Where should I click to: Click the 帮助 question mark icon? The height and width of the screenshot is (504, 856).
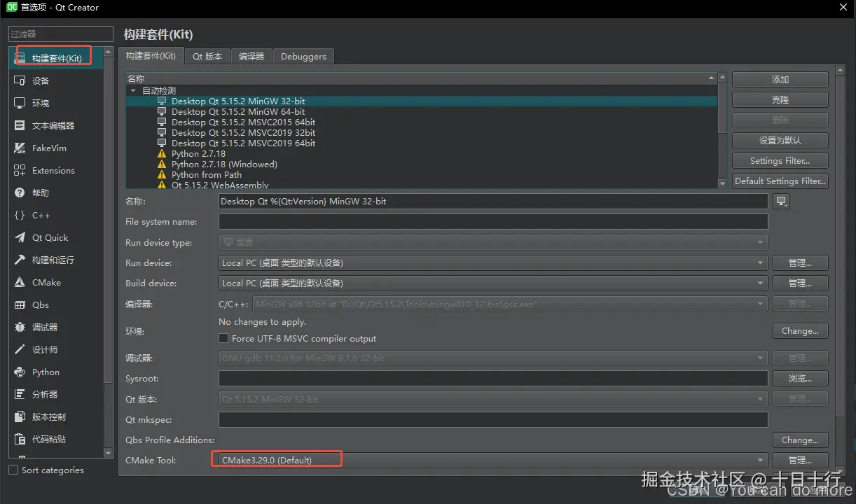point(20,192)
